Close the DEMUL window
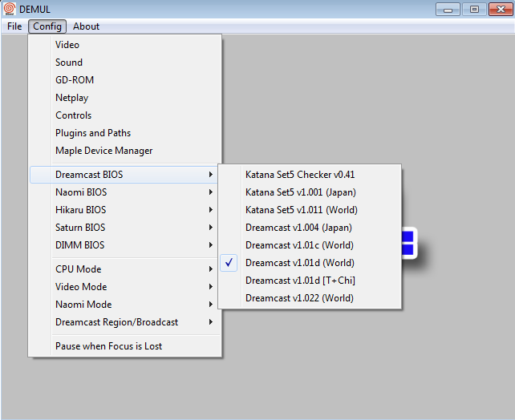 501,9
